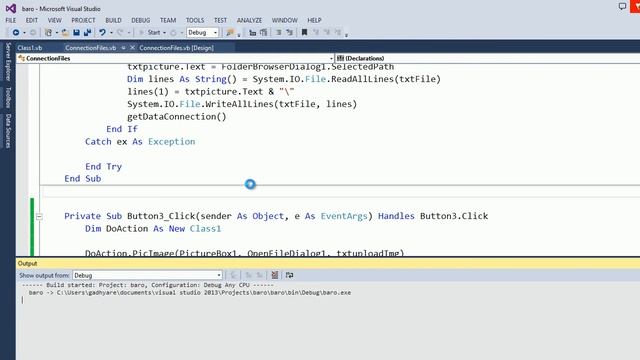Viewport: 640px width, 360px height.
Task: Open the Server Explorer side panel
Action: 8,62
